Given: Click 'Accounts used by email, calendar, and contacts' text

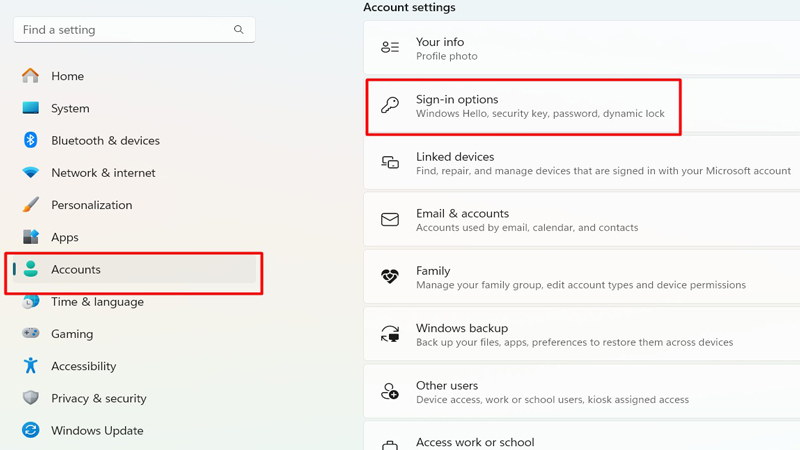Looking at the screenshot, I should pyautogui.click(x=527, y=228).
